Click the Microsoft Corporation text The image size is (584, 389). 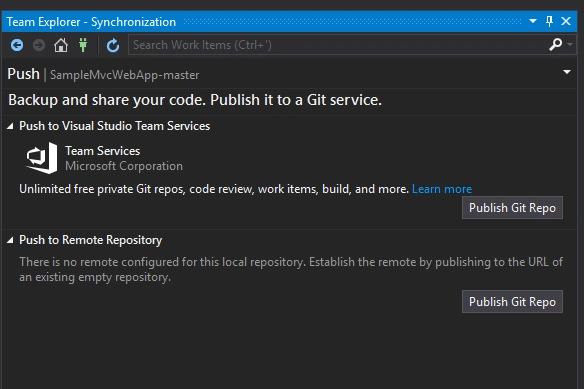124,166
